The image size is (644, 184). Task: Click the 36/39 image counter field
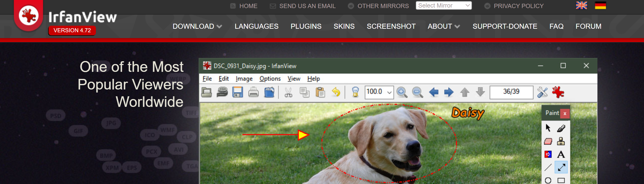point(511,92)
